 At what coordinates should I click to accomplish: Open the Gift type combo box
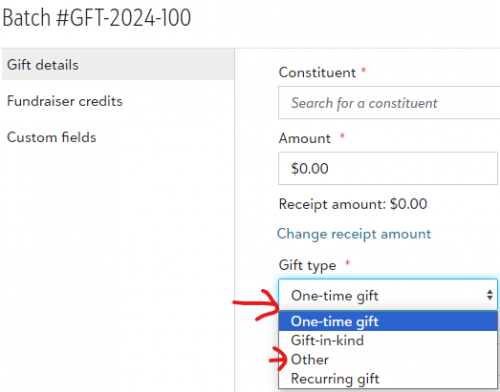pos(388,295)
